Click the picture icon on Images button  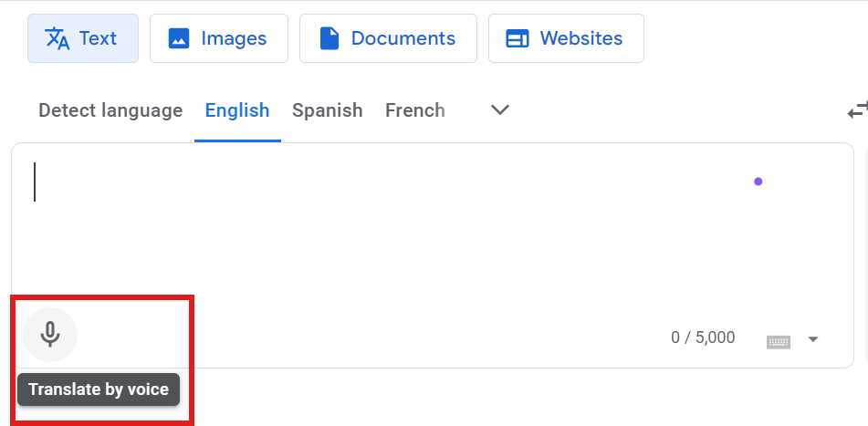tap(179, 38)
